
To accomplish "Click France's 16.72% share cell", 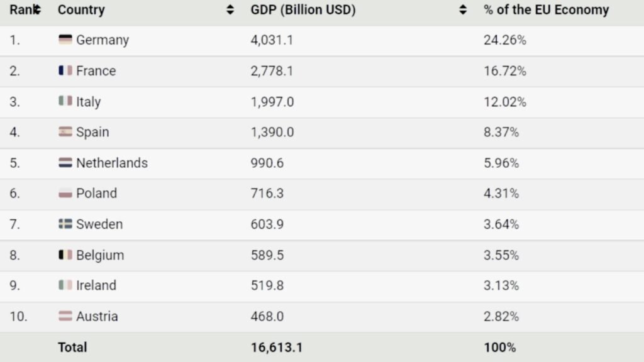I will tap(505, 71).
